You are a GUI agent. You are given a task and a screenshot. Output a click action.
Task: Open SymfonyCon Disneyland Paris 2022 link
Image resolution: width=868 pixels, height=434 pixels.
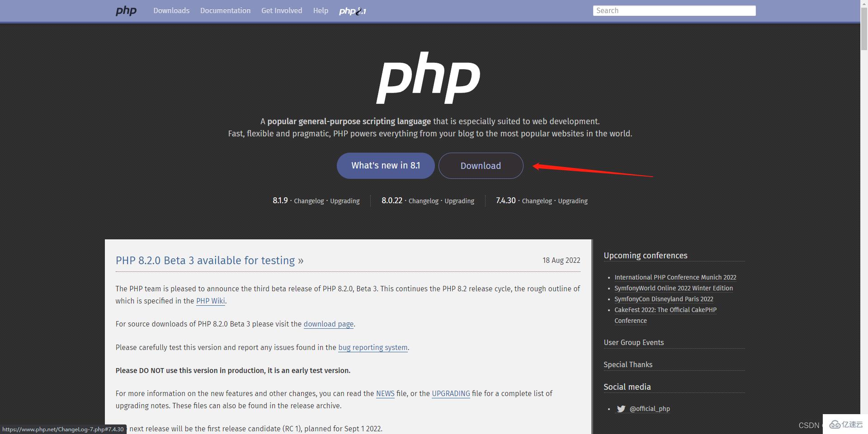click(x=664, y=299)
